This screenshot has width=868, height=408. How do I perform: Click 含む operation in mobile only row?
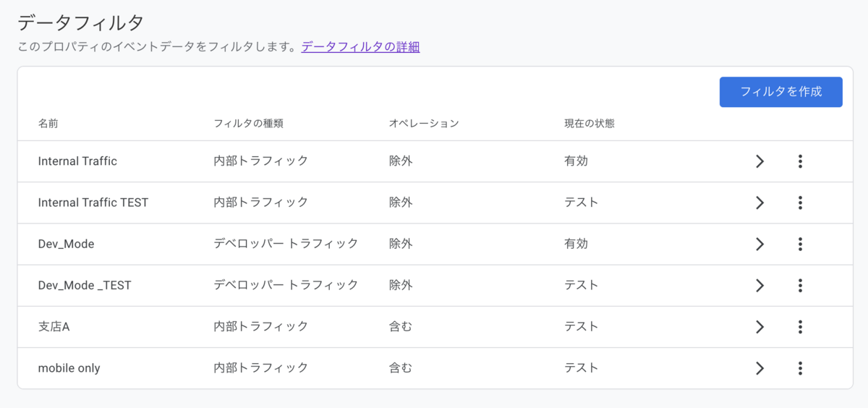coord(401,368)
